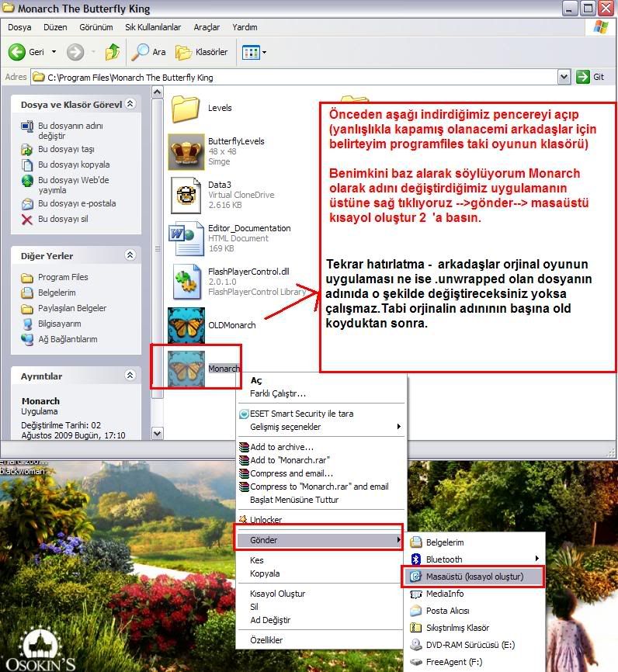618x672 pixels.
Task: Click Bu dosyayı Web'de yayımla link
Action: pyautogui.click(x=64, y=185)
